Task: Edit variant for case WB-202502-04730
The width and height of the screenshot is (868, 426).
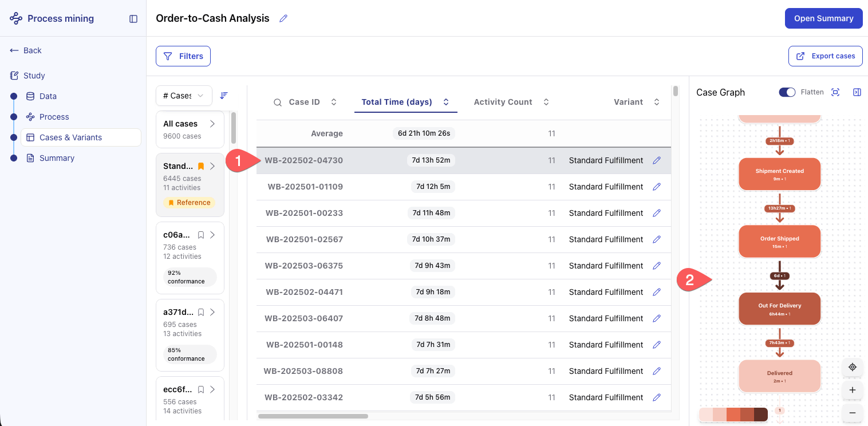Action: pos(657,160)
